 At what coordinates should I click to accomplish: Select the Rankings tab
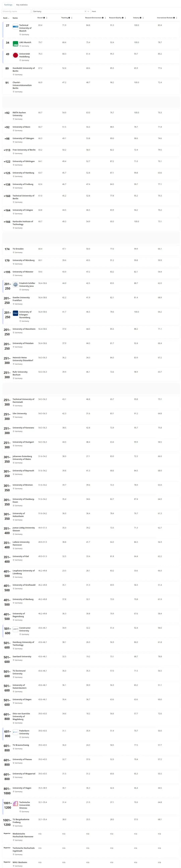click(8, 5)
